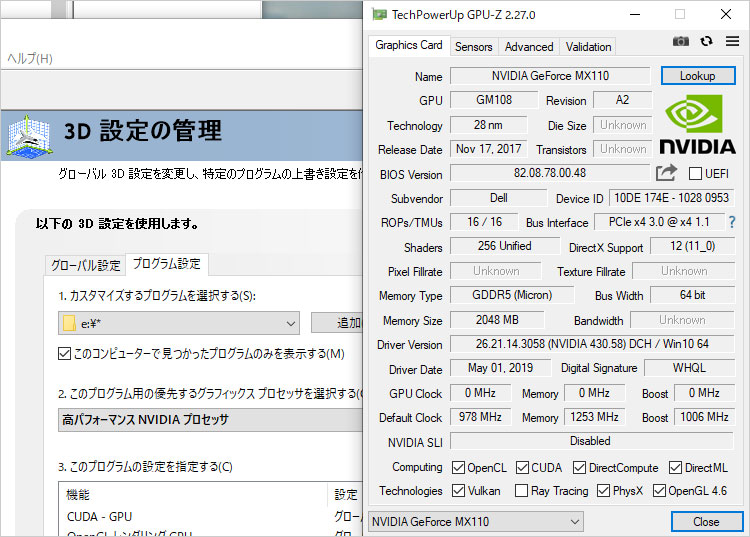
Task: Click the GPU-Z window X close button
Action: coord(726,14)
